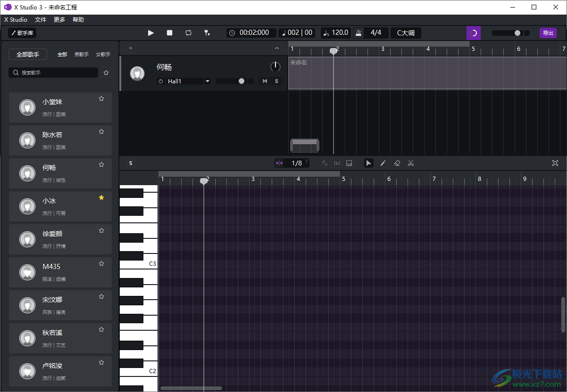This screenshot has height=392, width=567.
Task: Select the pointer Arrow tool
Action: pyautogui.click(x=368, y=163)
